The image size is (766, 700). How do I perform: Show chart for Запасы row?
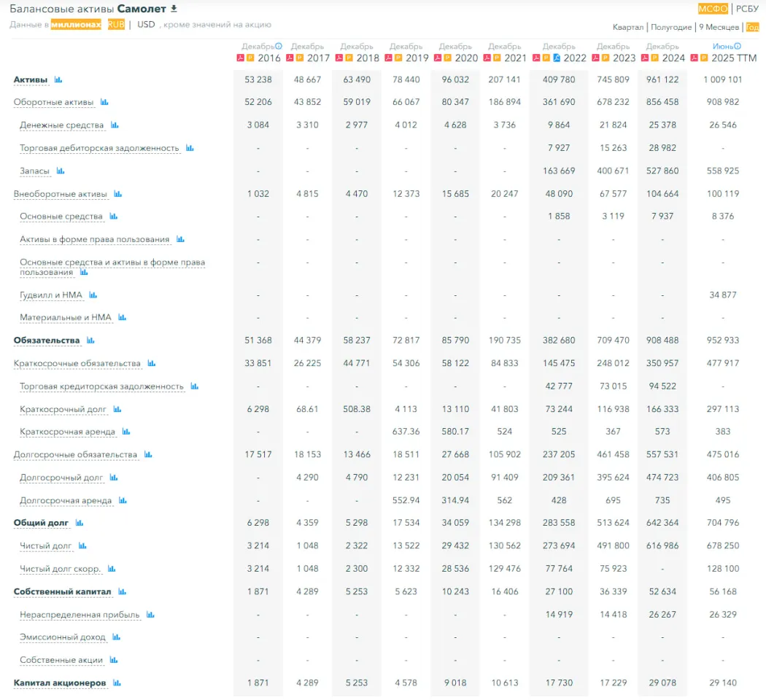61,171
